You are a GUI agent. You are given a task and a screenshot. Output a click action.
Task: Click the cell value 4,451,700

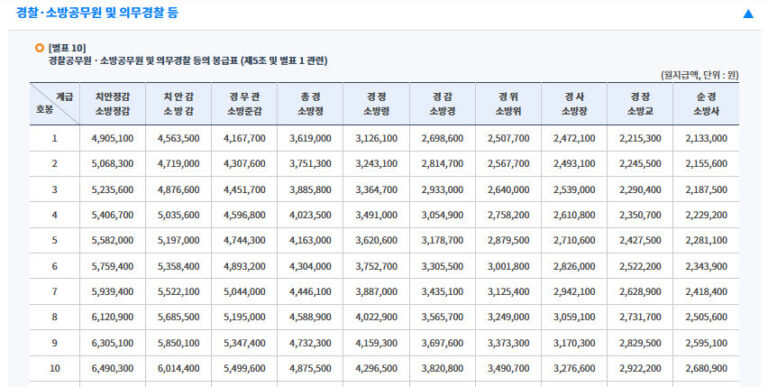pyautogui.click(x=244, y=190)
